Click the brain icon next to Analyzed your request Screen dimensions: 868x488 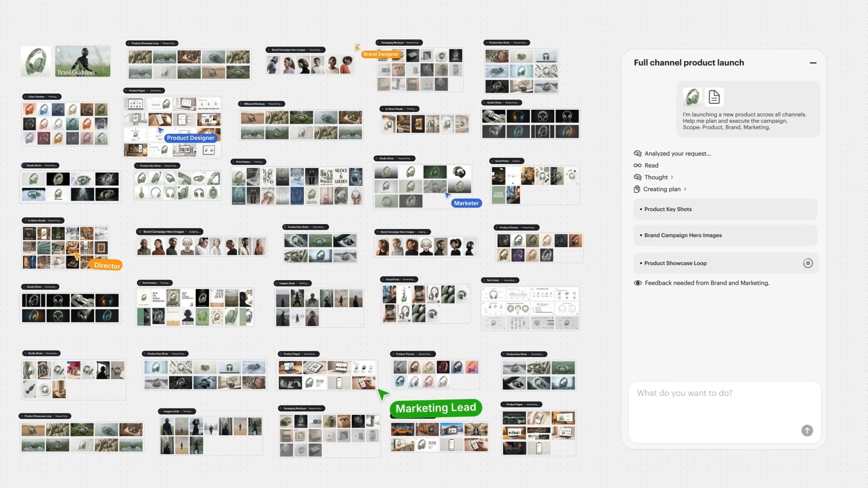point(637,154)
